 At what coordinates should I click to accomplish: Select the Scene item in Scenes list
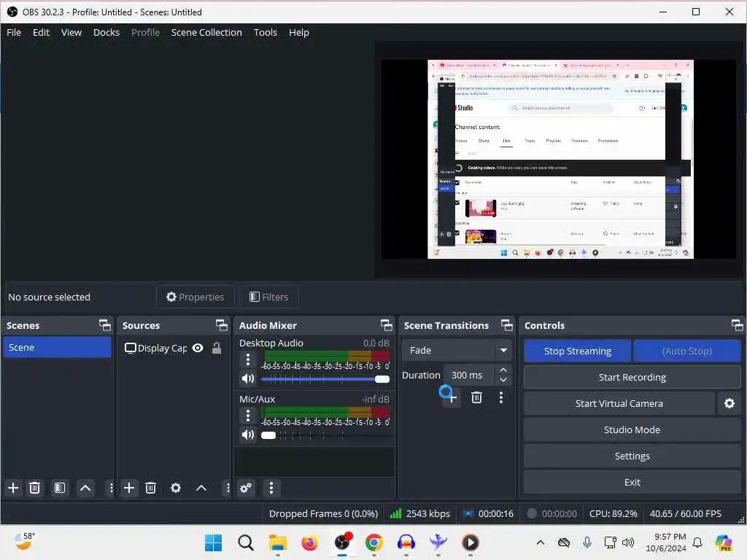tap(57, 347)
